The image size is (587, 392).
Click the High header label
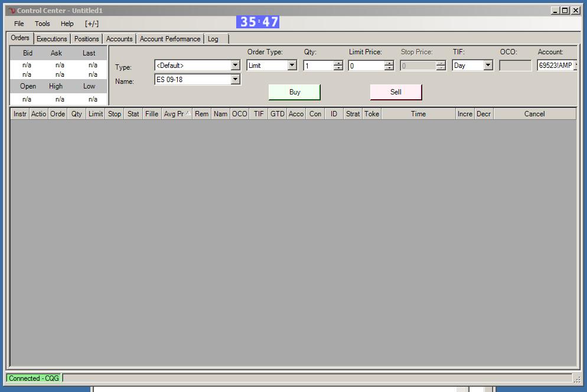pos(56,86)
